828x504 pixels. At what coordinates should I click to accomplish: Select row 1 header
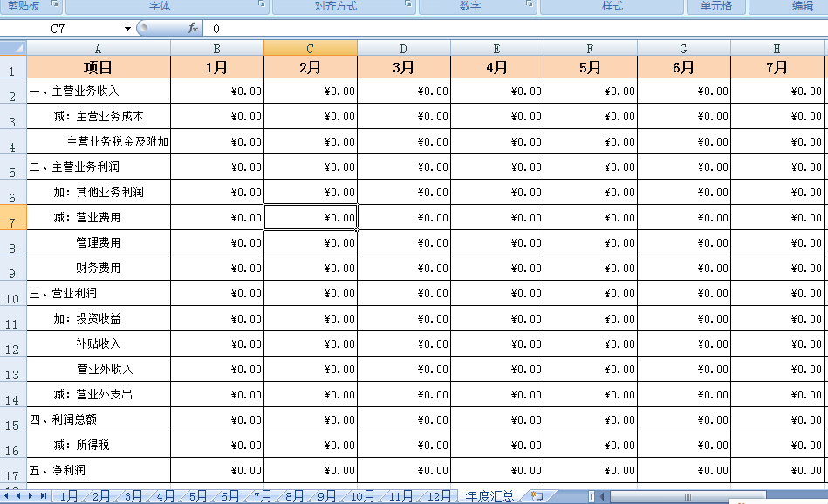(13, 67)
